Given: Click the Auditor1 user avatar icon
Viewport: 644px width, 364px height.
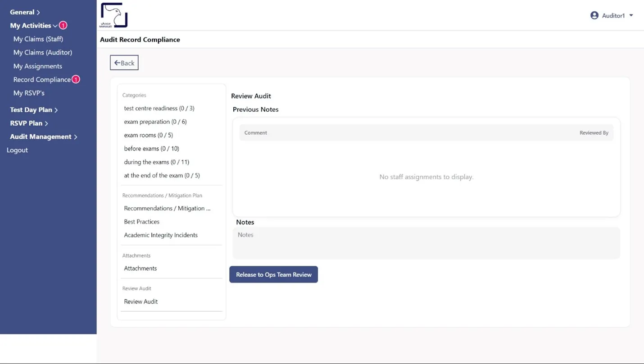Looking at the screenshot, I should coord(594,15).
